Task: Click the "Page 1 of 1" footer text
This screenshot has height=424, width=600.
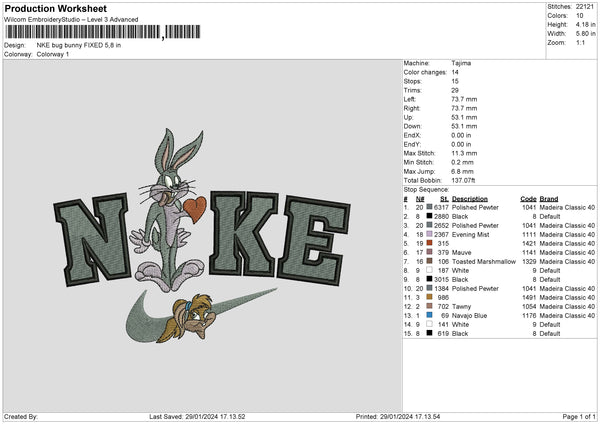Action: tap(579, 416)
